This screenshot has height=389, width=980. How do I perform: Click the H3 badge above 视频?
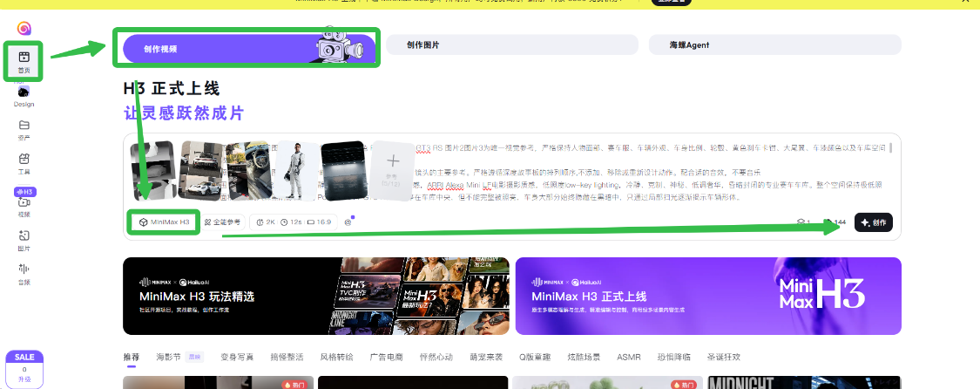click(24, 191)
